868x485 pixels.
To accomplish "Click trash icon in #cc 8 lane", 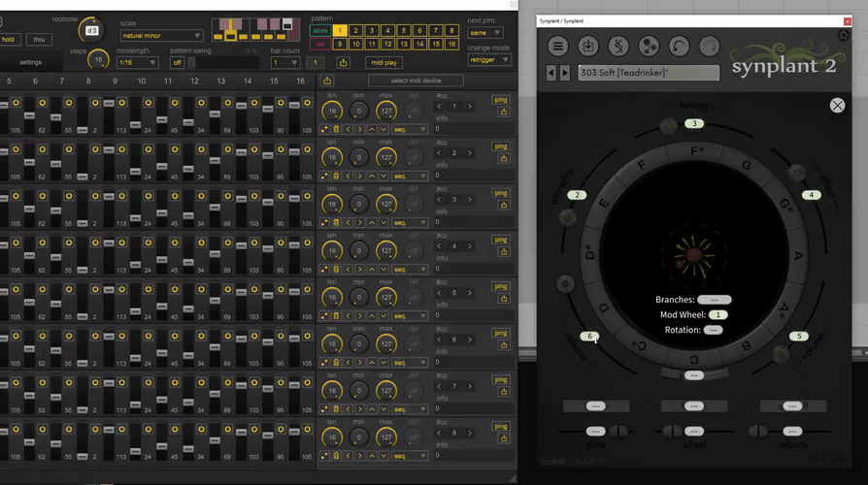I will tap(336, 456).
